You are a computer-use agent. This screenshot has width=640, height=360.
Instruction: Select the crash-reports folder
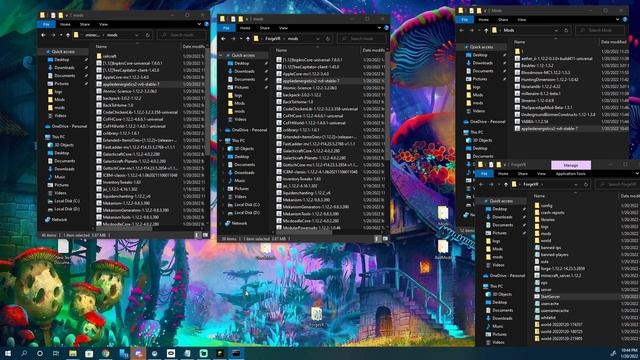coord(549,213)
